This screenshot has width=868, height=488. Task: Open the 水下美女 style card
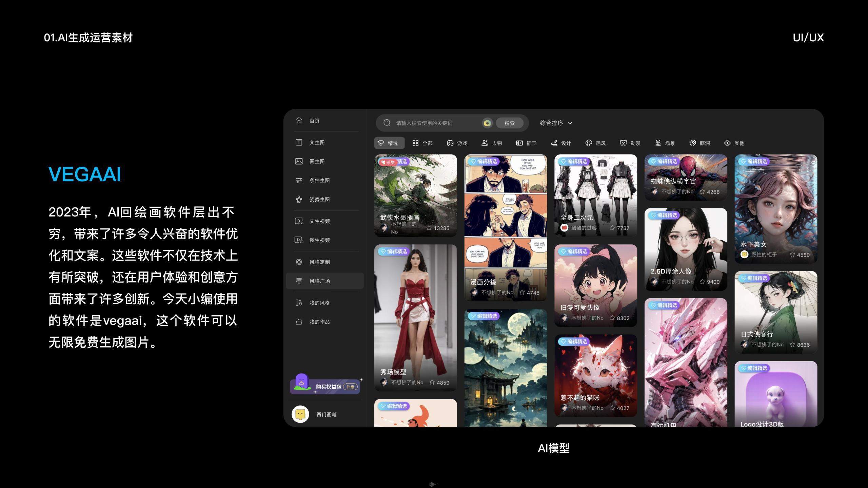[776, 209]
